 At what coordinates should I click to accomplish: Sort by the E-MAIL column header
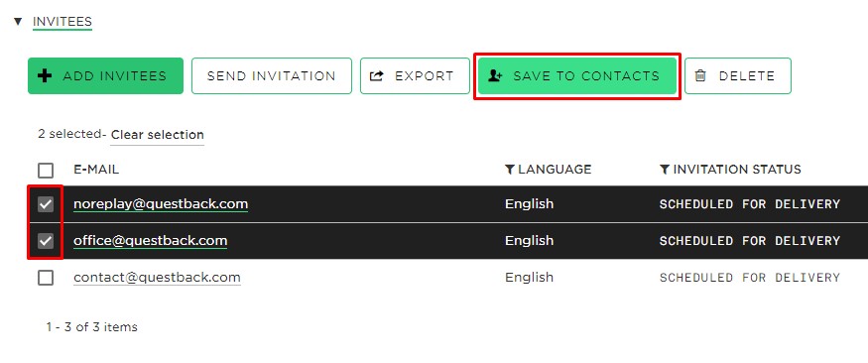click(x=96, y=170)
